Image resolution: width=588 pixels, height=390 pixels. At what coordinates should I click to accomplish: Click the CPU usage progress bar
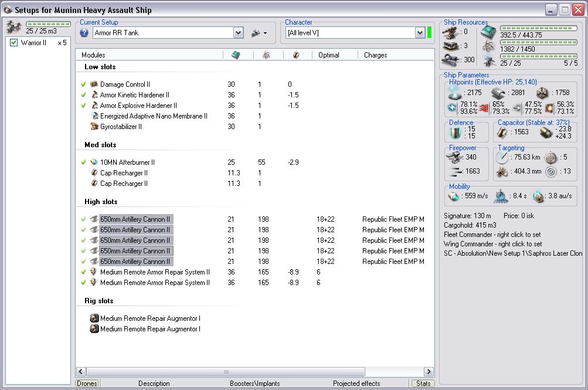539,28
